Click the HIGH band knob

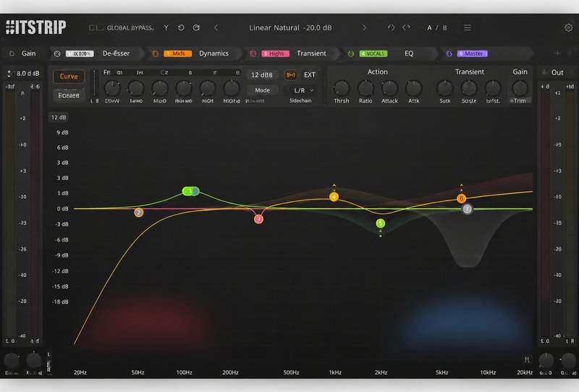coord(207,88)
